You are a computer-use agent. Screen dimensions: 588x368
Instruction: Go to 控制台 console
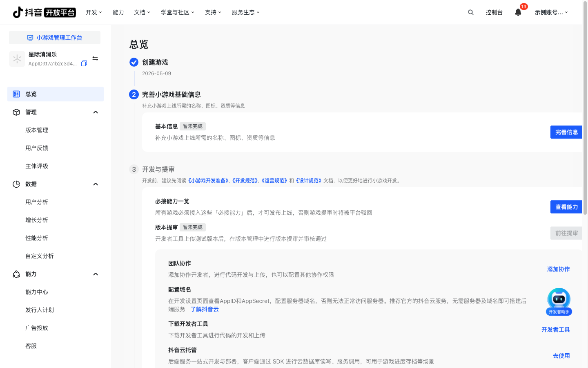494,12
